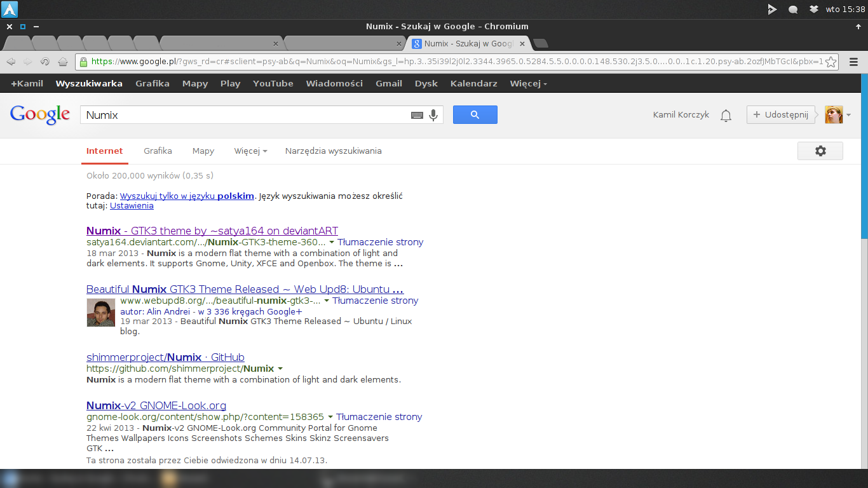The width and height of the screenshot is (868, 488).
Task: Expand arrow next to github.com/shimmerproject URL
Action: (x=280, y=369)
